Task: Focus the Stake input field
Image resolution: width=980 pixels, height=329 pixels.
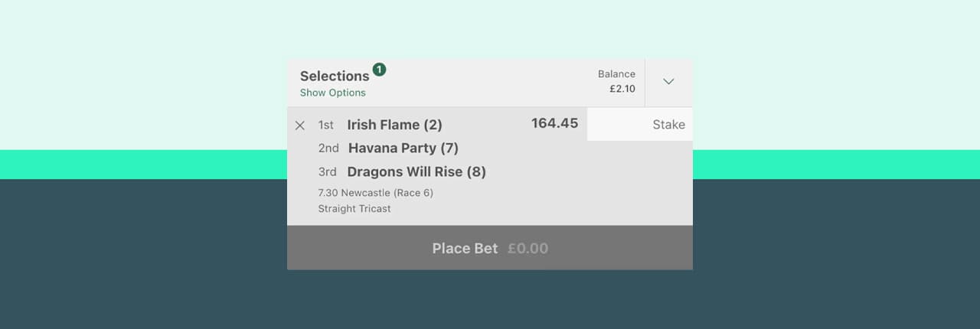Action: coord(640,124)
